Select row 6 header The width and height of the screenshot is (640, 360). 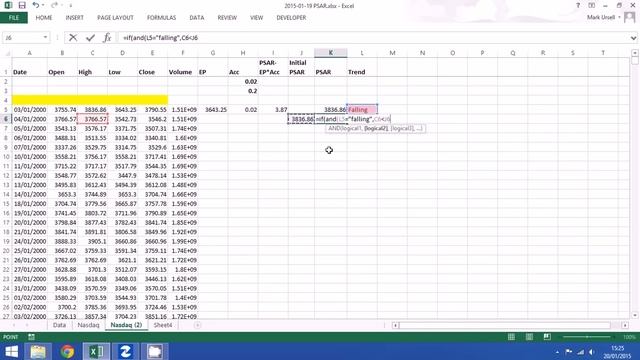6,119
